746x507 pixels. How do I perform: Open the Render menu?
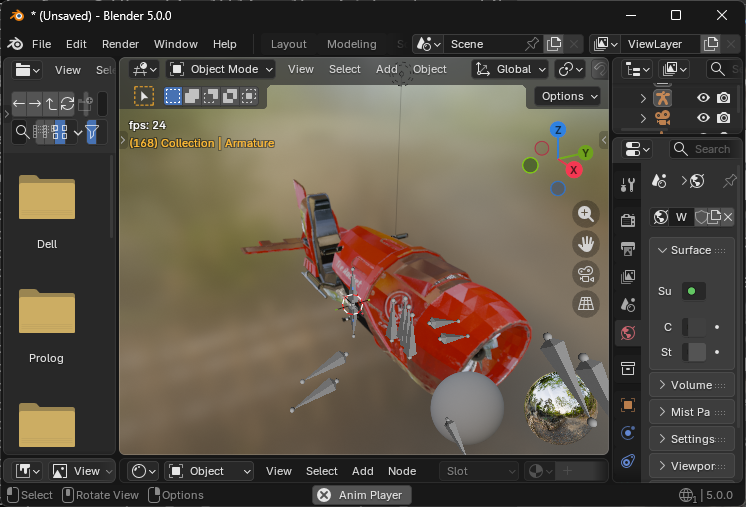[x=121, y=44]
